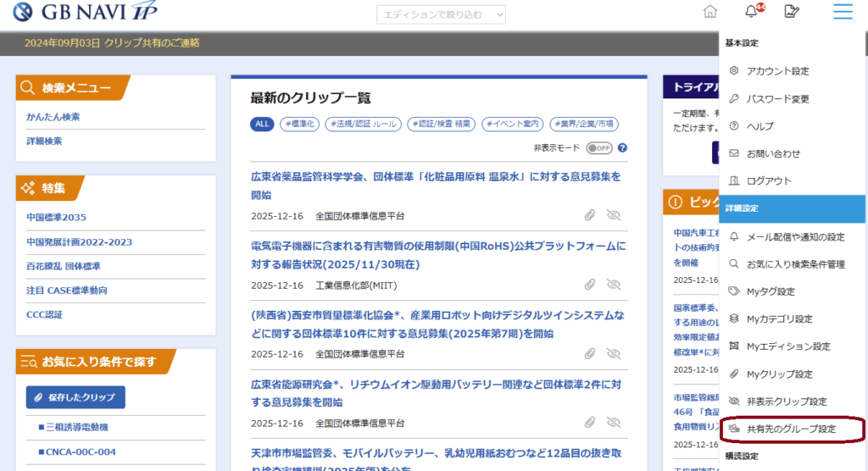
Task: Click the GB NAVI IP logo
Action: 85,14
